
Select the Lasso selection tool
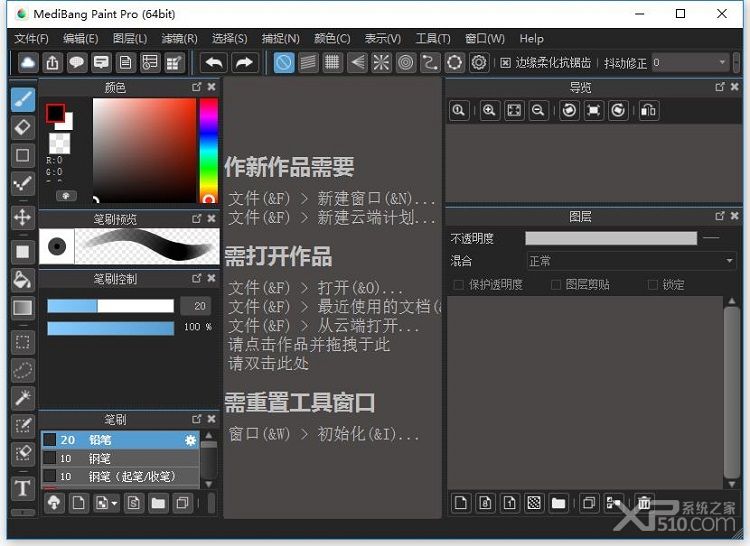coord(23,370)
